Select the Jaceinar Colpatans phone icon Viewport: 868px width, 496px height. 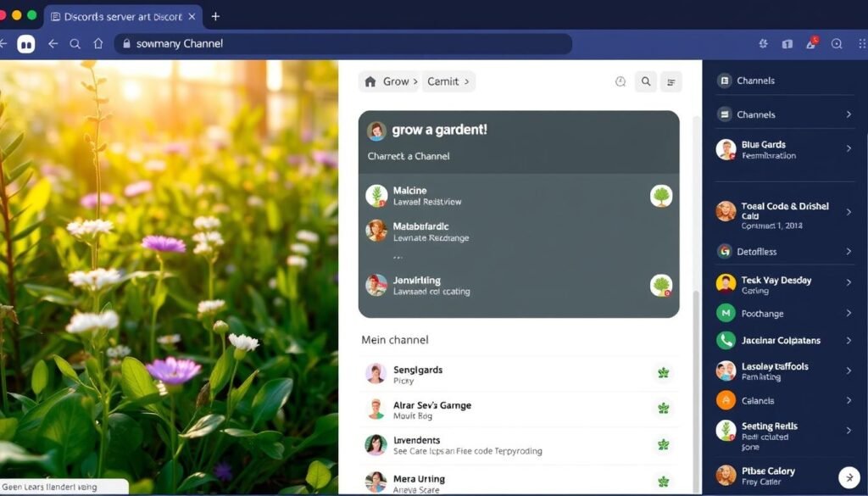(x=726, y=340)
